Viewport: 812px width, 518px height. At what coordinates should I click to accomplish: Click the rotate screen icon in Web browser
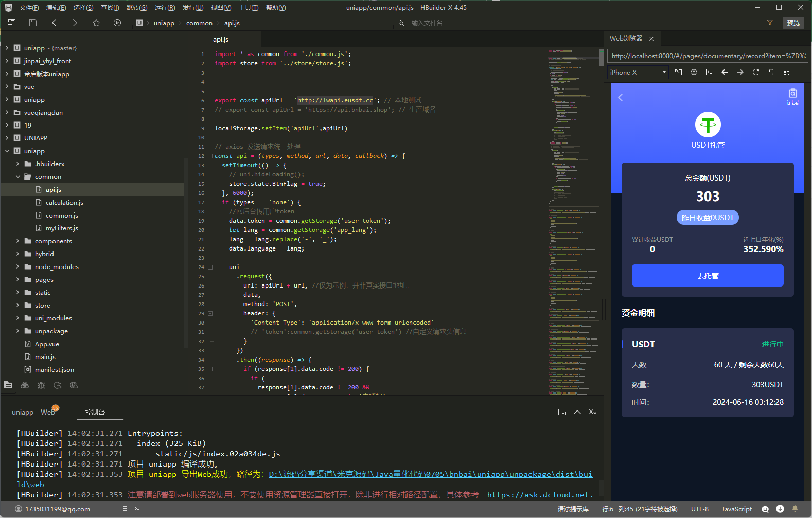point(679,72)
